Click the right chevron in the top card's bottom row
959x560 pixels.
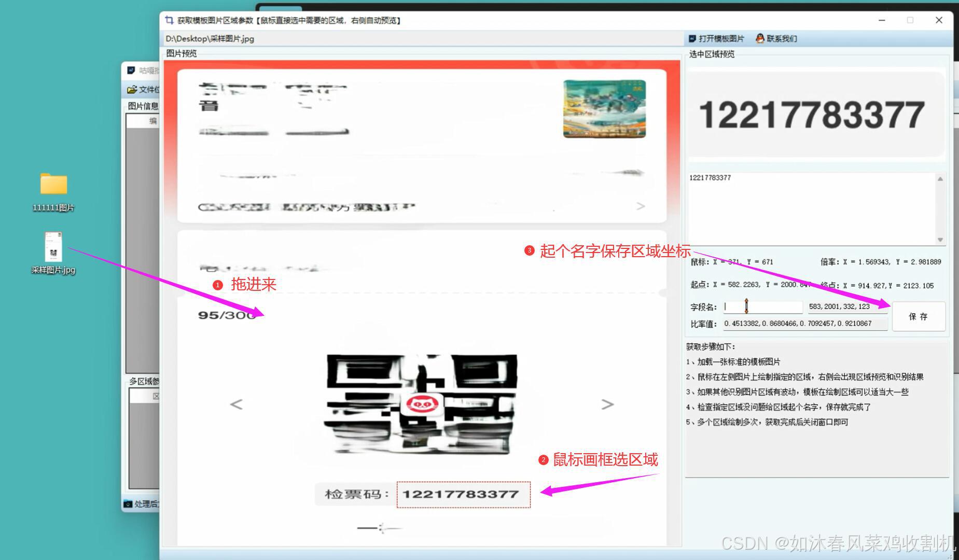pos(641,206)
